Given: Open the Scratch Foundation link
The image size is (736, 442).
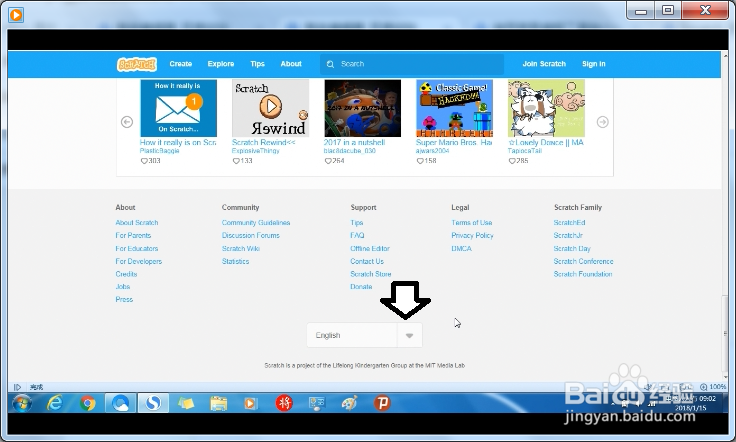Looking at the screenshot, I should coord(583,274).
